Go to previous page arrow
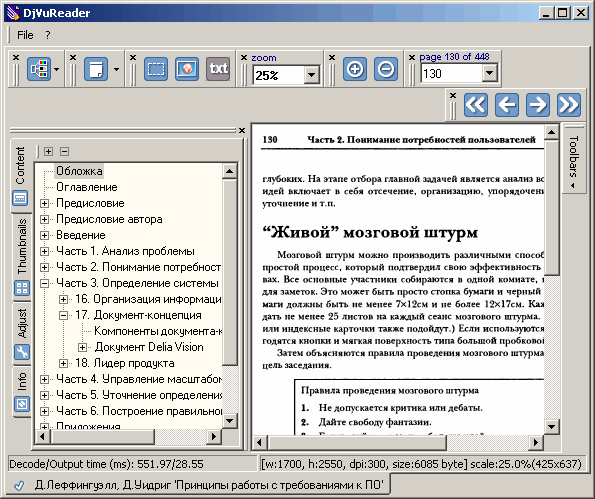The image size is (595, 499). coord(507,105)
